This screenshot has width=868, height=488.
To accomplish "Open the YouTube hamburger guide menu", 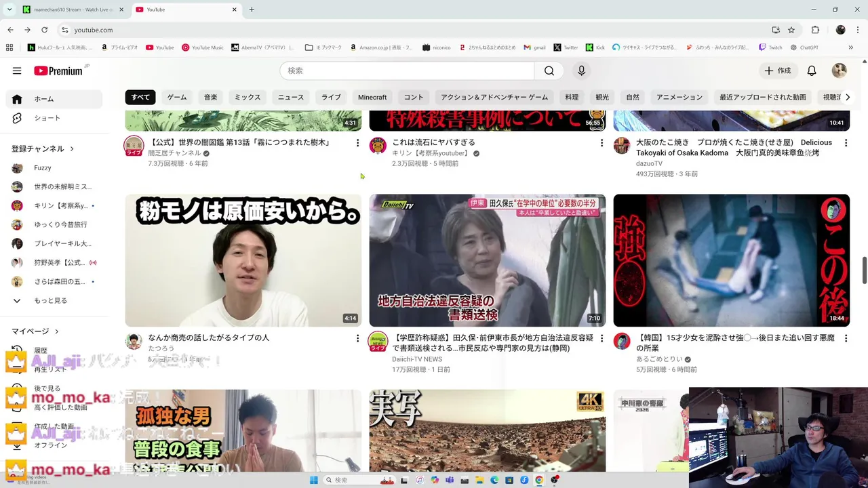I will (x=17, y=70).
